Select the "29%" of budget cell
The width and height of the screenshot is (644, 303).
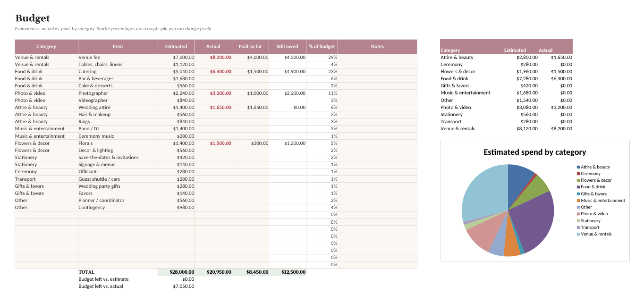click(322, 58)
